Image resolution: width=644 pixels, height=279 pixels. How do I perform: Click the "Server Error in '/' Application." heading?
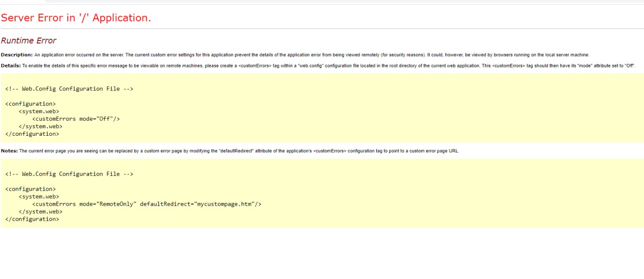(76, 18)
